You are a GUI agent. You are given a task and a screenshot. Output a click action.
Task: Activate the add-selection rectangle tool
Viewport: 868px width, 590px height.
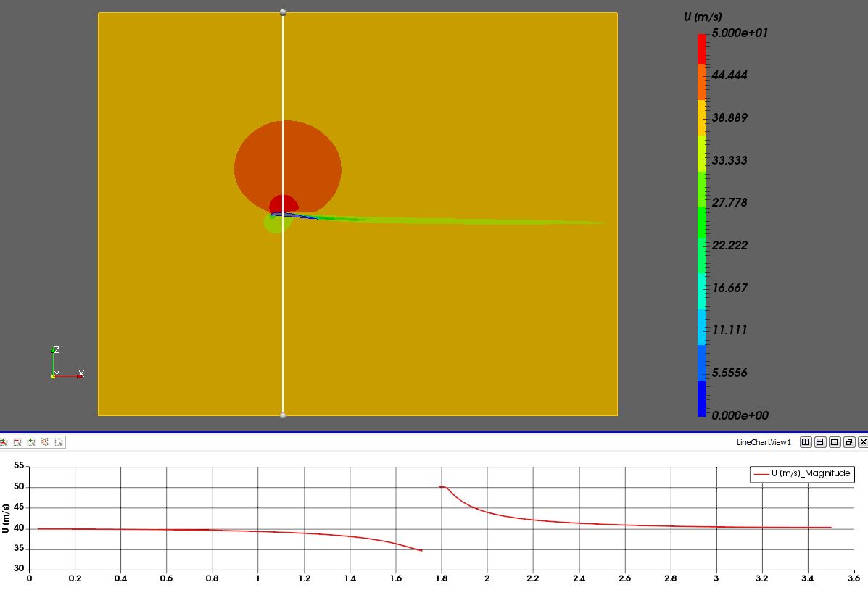click(30, 441)
